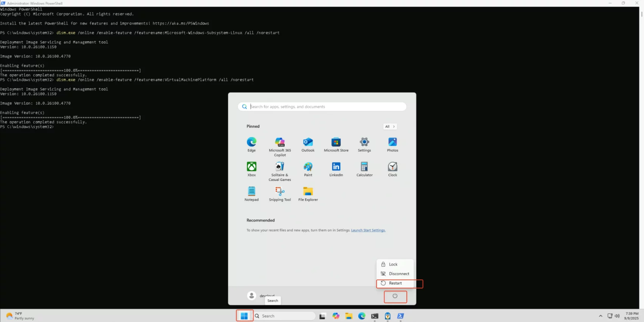Choose Lock from the power menu
Image resolution: width=644 pixels, height=322 pixels.
pyautogui.click(x=395, y=264)
